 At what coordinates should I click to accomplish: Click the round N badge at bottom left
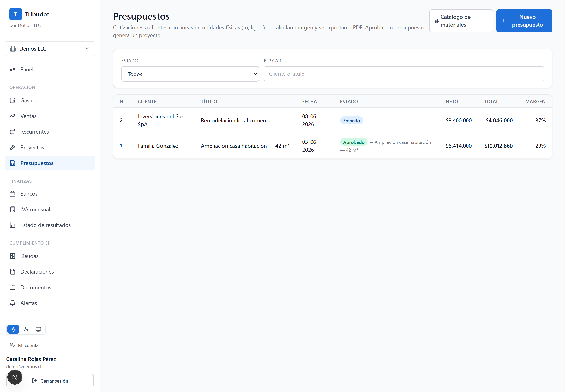pyautogui.click(x=15, y=377)
